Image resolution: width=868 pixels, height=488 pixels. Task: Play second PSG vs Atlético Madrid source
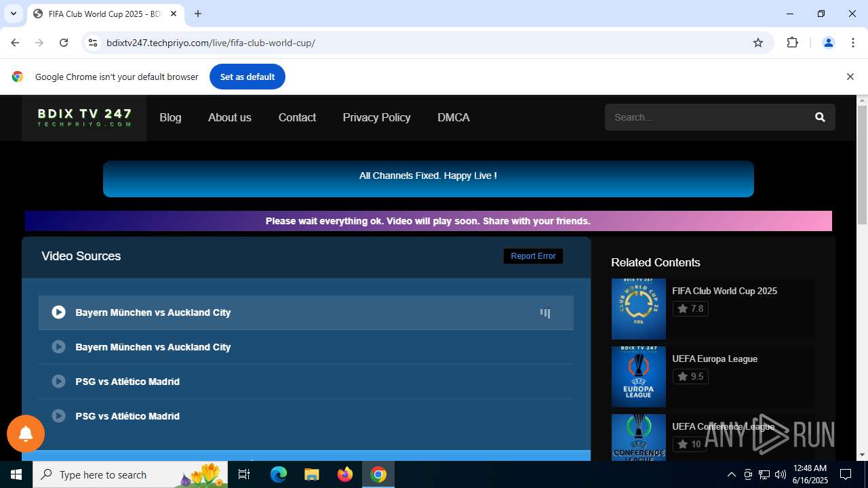(x=306, y=416)
